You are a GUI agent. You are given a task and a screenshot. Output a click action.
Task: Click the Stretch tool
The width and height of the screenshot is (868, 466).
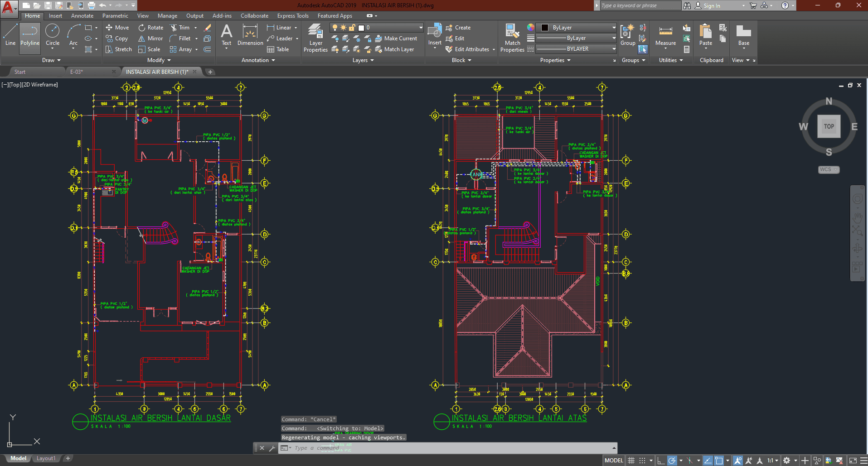tap(119, 49)
